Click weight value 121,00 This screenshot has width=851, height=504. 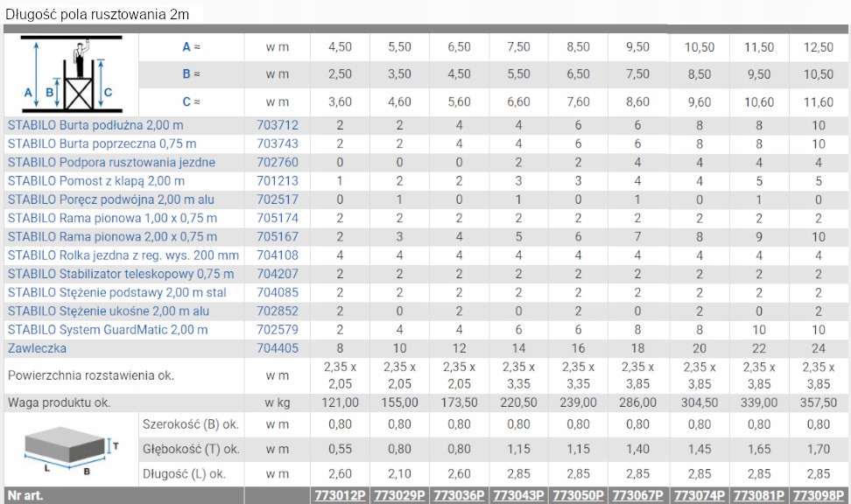tap(340, 402)
